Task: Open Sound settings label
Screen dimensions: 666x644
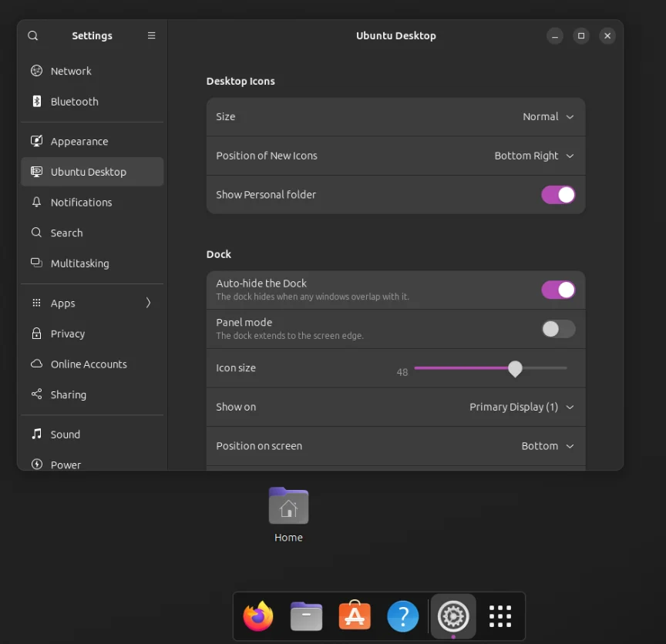Action: [x=66, y=434]
